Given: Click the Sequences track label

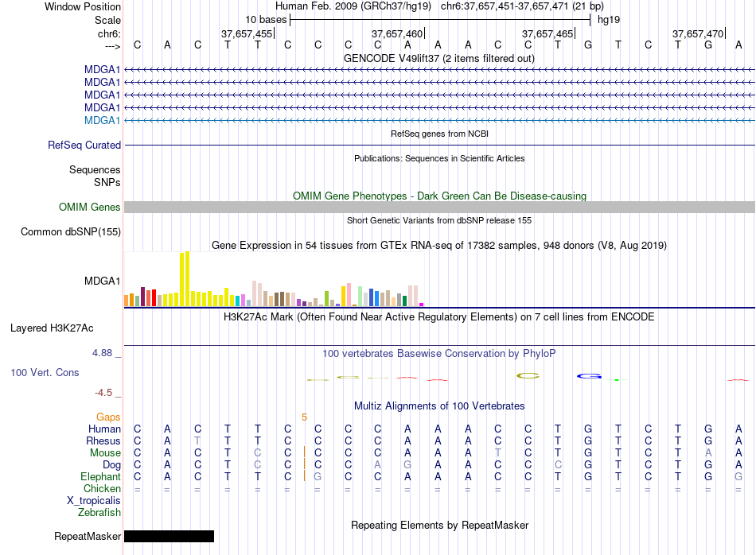Looking at the screenshot, I should pyautogui.click(x=95, y=169).
